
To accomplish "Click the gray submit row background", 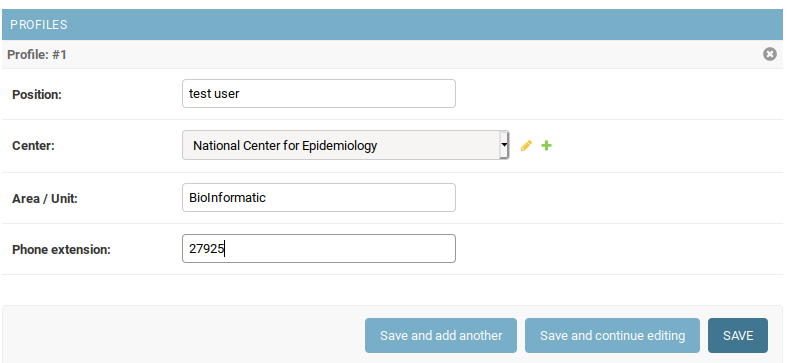I will (183, 335).
